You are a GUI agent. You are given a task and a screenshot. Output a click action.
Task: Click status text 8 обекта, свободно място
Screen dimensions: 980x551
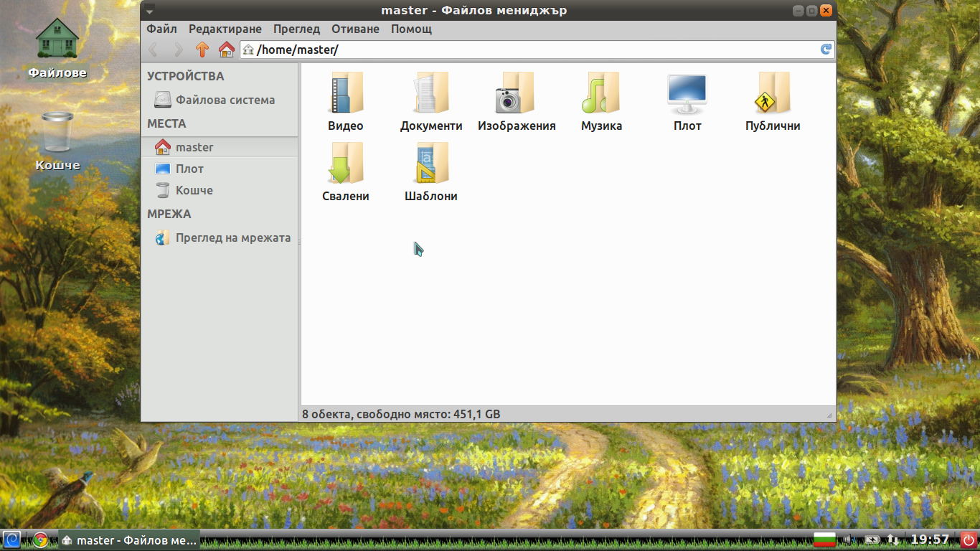pyautogui.click(x=401, y=414)
